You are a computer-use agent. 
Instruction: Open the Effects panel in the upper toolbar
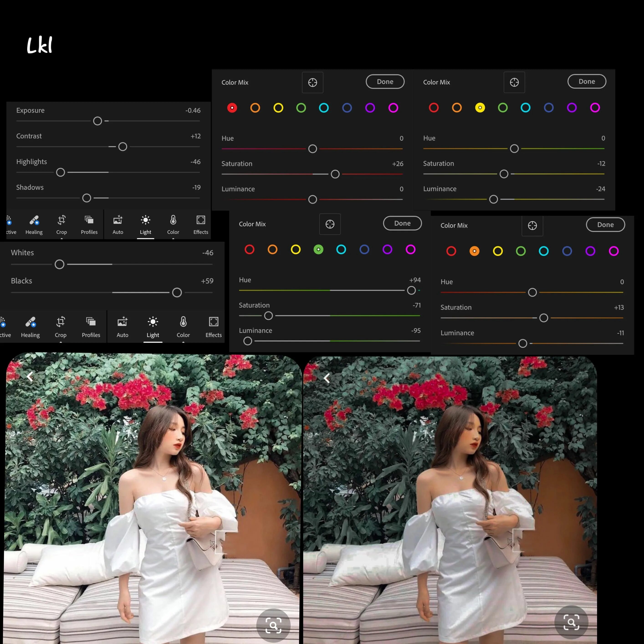(x=201, y=224)
